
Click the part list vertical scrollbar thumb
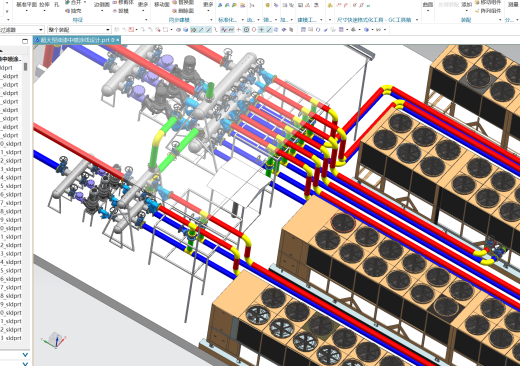[x=26, y=67]
